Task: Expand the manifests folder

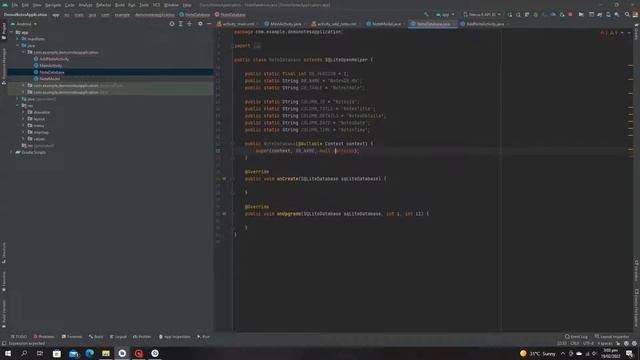Action: click(x=18, y=39)
